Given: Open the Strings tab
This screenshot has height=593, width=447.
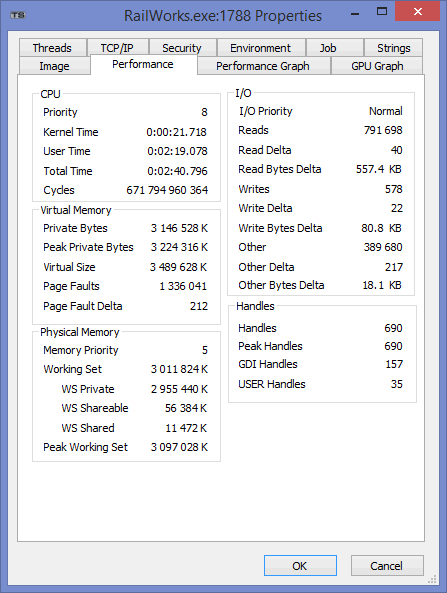Looking at the screenshot, I should coord(393,48).
